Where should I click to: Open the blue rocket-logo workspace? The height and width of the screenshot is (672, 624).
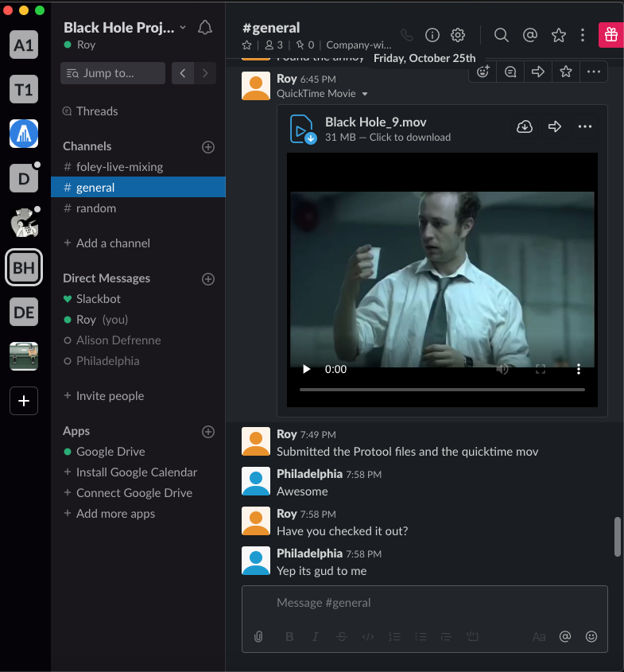pyautogui.click(x=24, y=134)
